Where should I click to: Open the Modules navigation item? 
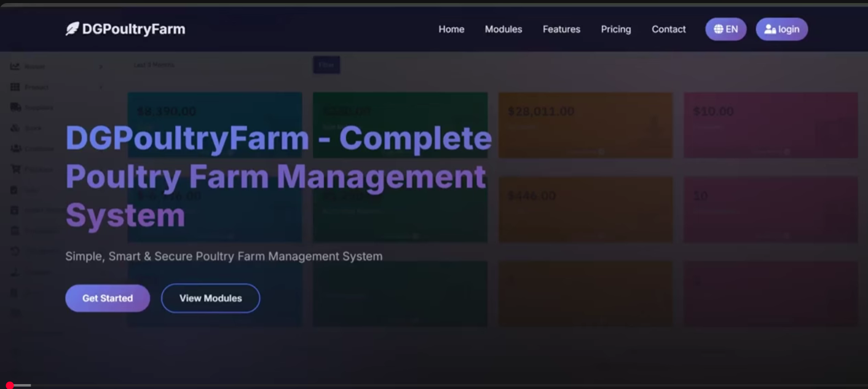503,29
